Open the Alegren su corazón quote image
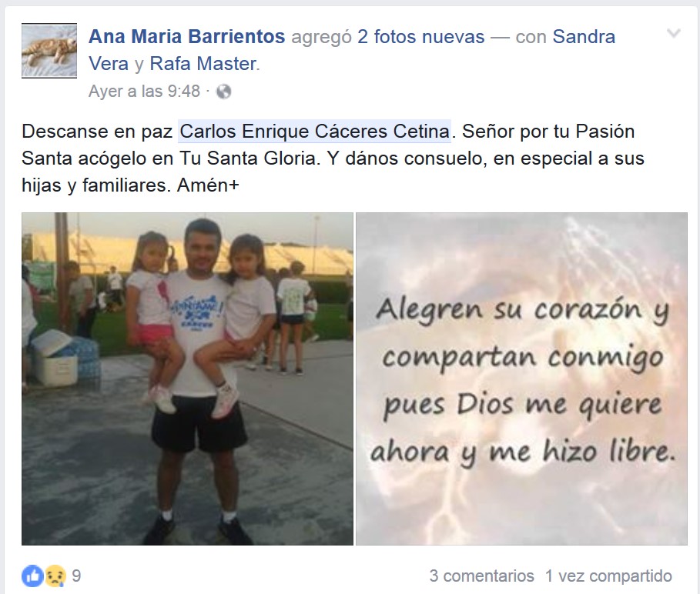The width and height of the screenshot is (700, 594). pos(521,379)
